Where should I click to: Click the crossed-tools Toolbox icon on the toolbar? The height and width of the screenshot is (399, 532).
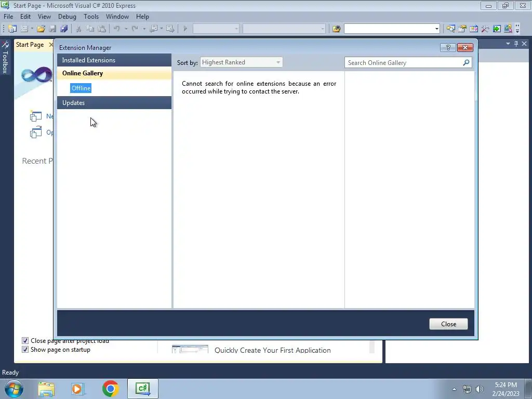click(x=485, y=29)
